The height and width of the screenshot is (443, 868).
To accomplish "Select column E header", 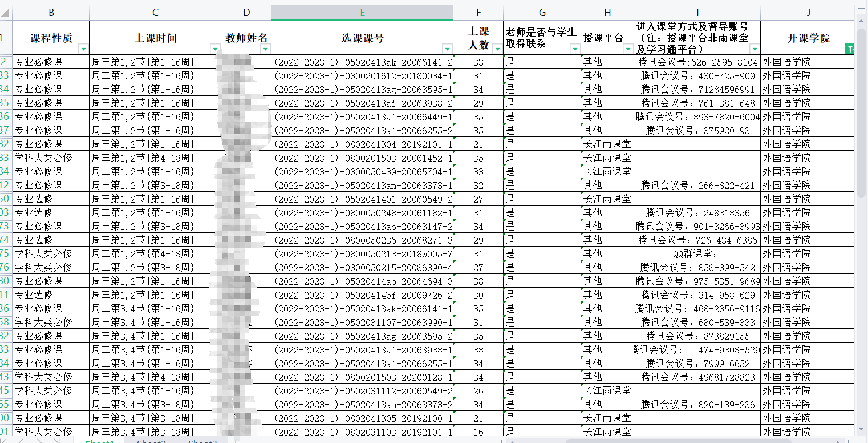I will (x=362, y=13).
